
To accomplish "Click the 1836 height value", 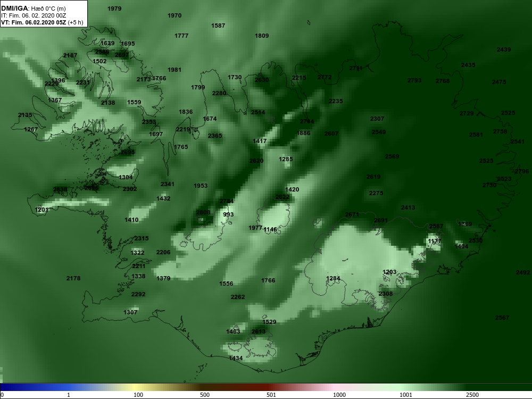I will pyautogui.click(x=186, y=112).
